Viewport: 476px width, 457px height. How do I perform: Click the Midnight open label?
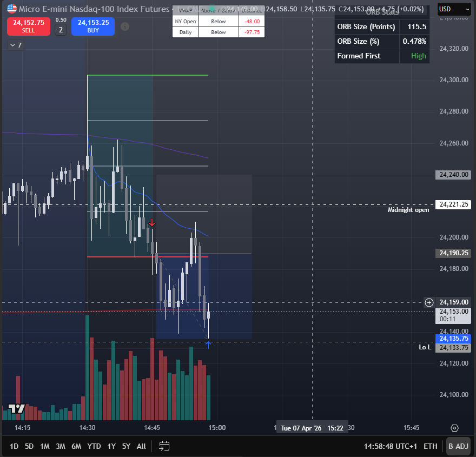coord(408,210)
